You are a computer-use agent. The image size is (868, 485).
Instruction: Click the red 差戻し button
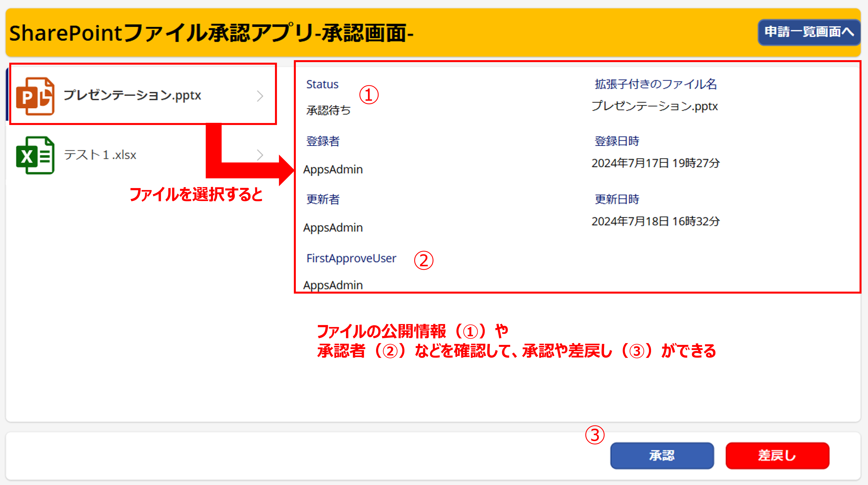(x=777, y=455)
